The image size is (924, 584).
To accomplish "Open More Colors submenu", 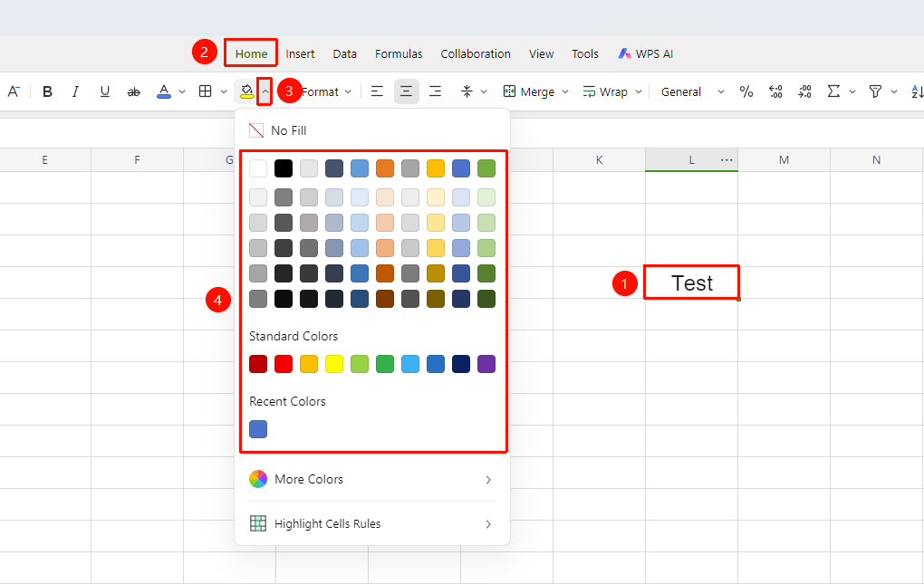I will pyautogui.click(x=371, y=479).
